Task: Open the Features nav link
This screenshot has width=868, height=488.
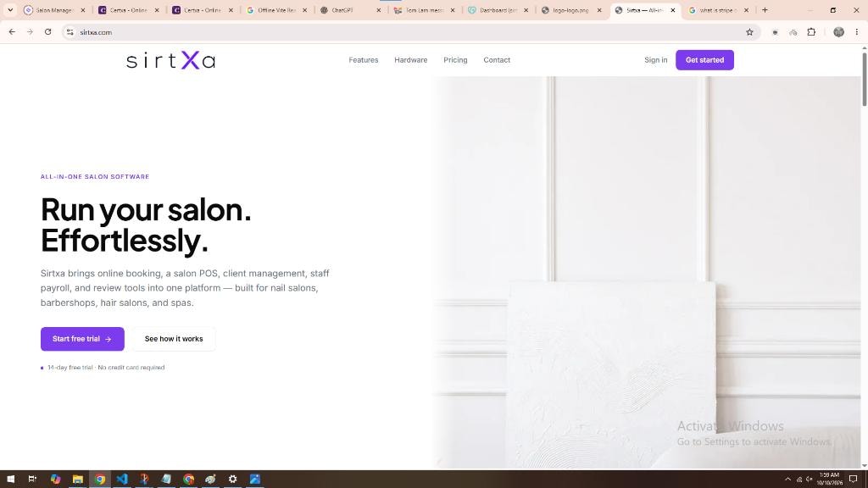Action: (363, 60)
